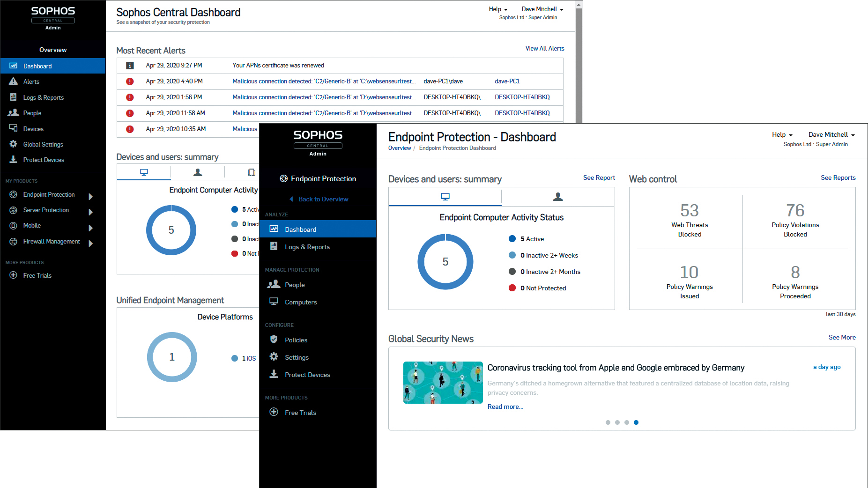The width and height of the screenshot is (868, 488).
Task: Expand Endpoint Protection submenu arrow
Action: point(91,197)
